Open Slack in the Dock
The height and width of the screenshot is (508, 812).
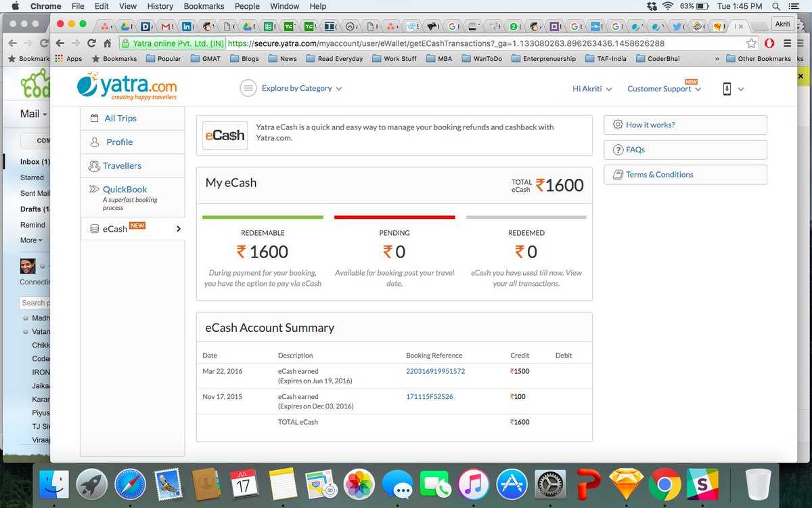pyautogui.click(x=703, y=484)
